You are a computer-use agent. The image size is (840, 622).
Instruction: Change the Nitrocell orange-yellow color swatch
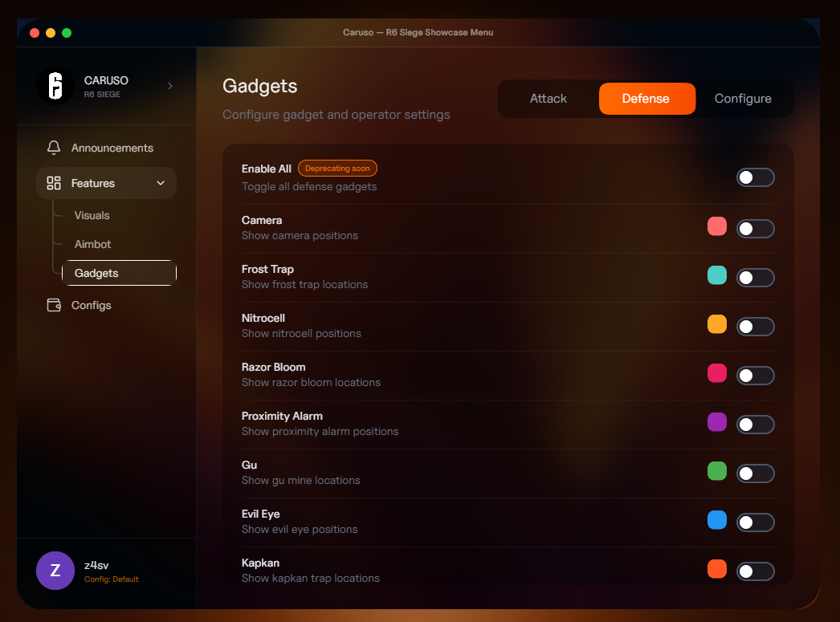pos(717,324)
